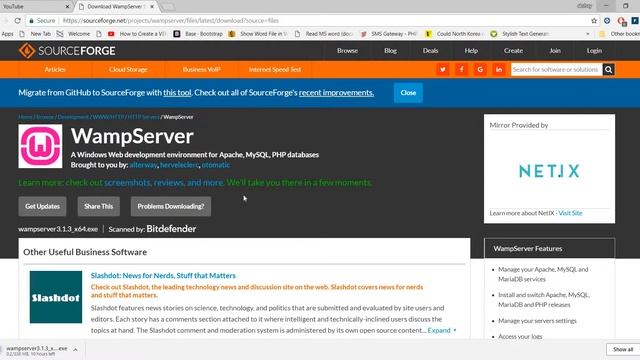Close the Download WampServer tab
Image resolution: width=640 pixels, height=360 pixels.
(x=152, y=7)
